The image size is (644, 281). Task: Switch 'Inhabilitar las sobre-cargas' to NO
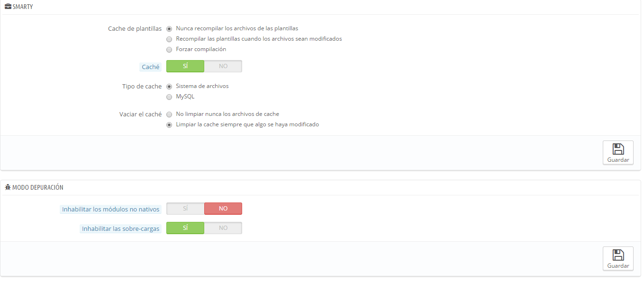[x=223, y=228]
